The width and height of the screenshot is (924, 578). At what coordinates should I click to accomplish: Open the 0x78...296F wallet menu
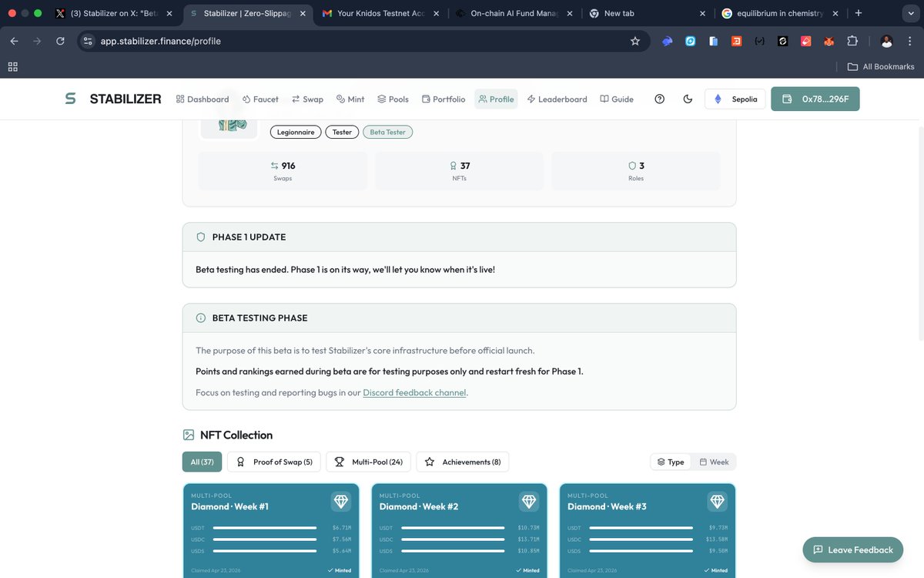tap(815, 99)
